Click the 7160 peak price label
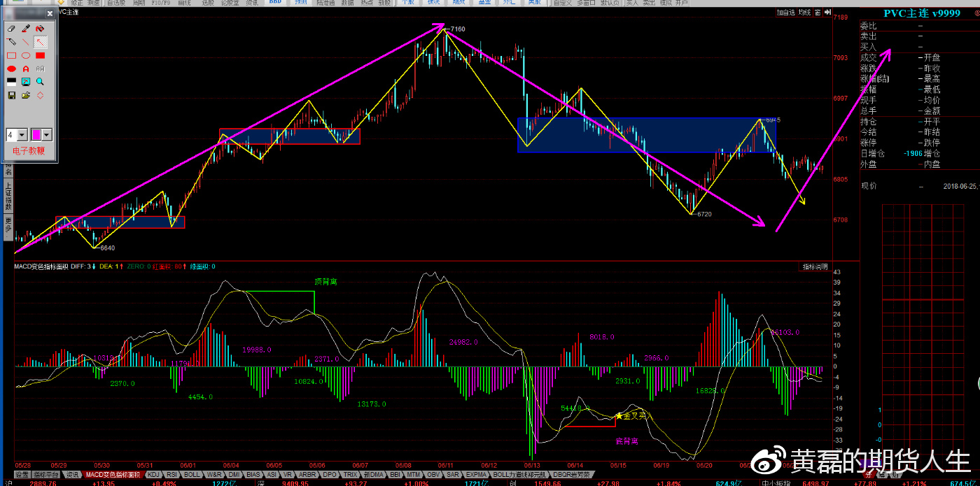Viewport: 980px width, 486px height. coord(458,29)
